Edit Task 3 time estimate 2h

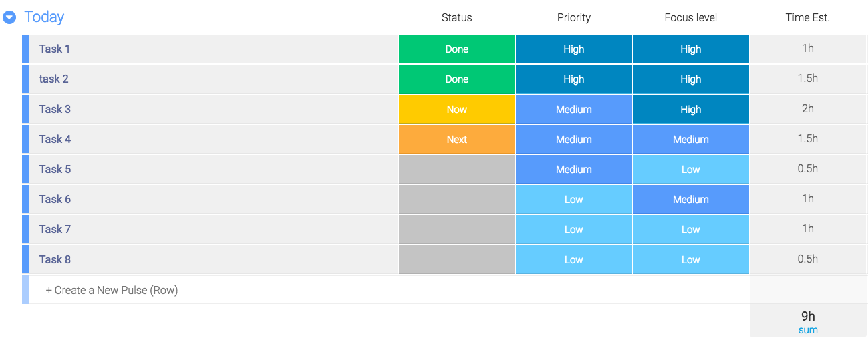pyautogui.click(x=808, y=110)
